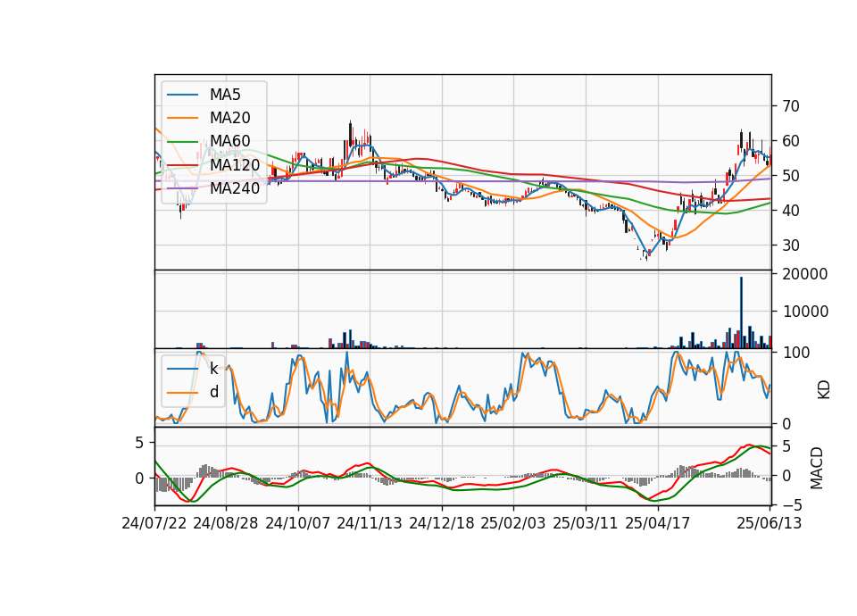Click the 24/10/07 date axis label
Screen dimensions: 857x616
pyautogui.click(x=298, y=523)
